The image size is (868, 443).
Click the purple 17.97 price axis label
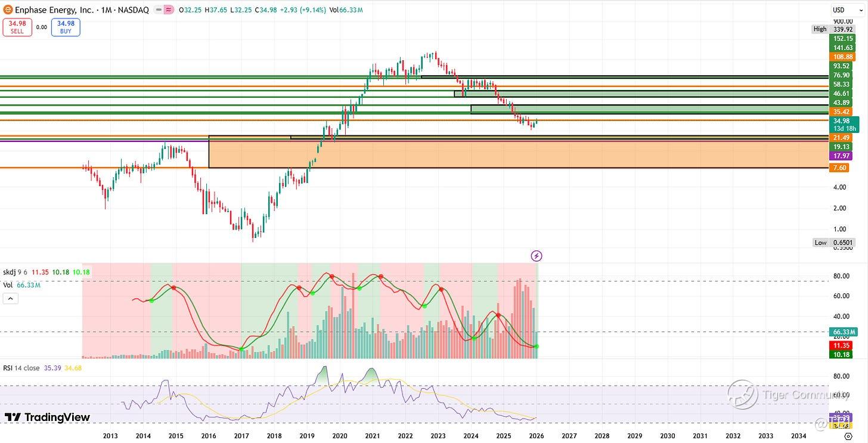[842, 156]
